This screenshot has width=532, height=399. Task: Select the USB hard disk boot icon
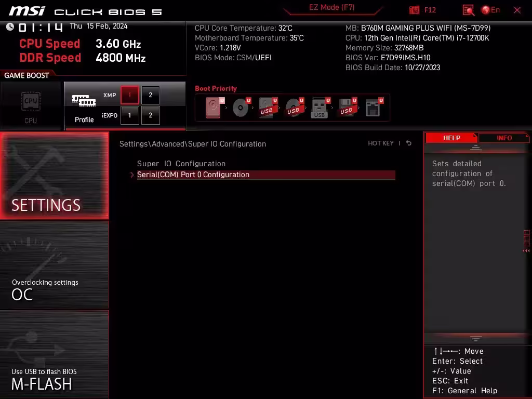(x=268, y=108)
